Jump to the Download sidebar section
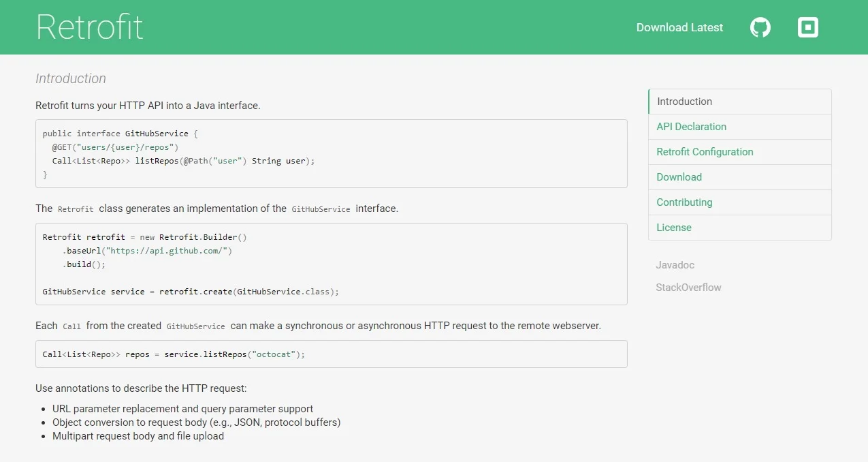Screen dimensions: 868x462 coord(679,177)
